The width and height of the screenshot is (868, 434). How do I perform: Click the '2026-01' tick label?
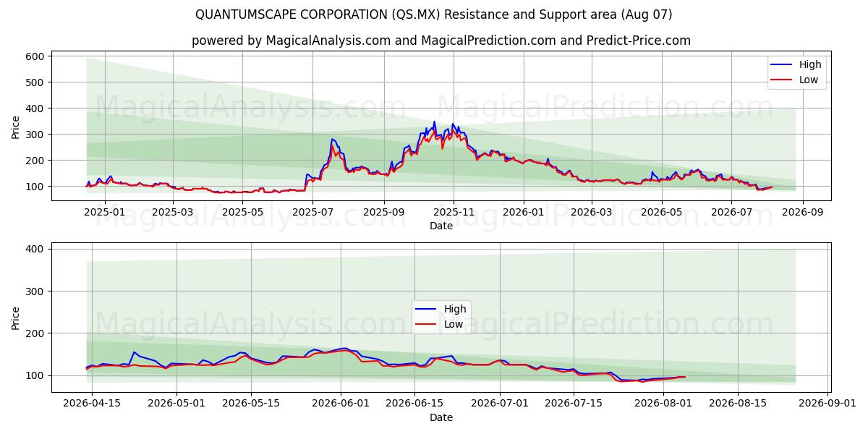(x=523, y=212)
